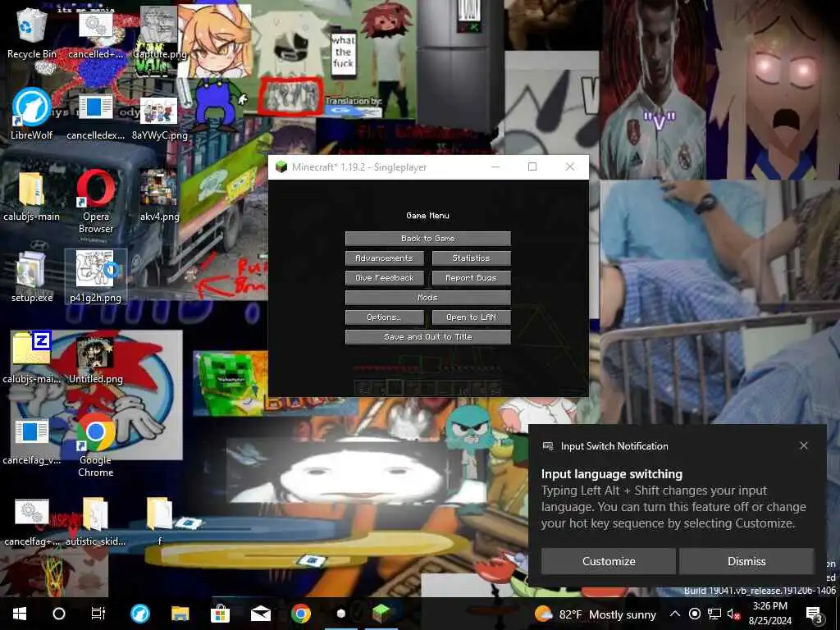Image resolution: width=840 pixels, height=630 pixels.
Task: Open the Action Center notifications icon
Action: [x=815, y=614]
